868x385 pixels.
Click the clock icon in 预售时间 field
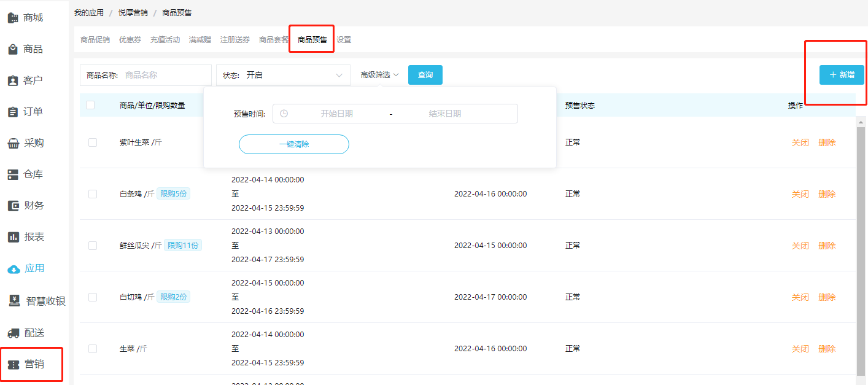284,114
